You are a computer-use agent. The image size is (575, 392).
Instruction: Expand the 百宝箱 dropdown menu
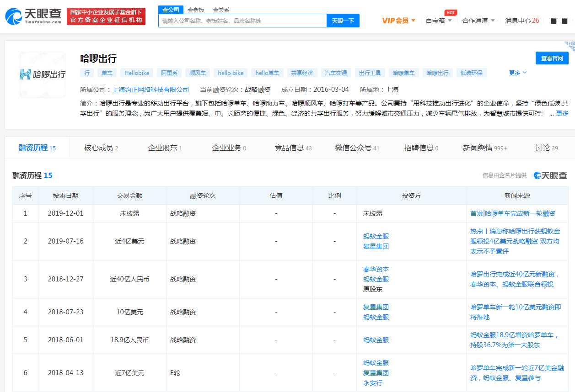tap(439, 21)
